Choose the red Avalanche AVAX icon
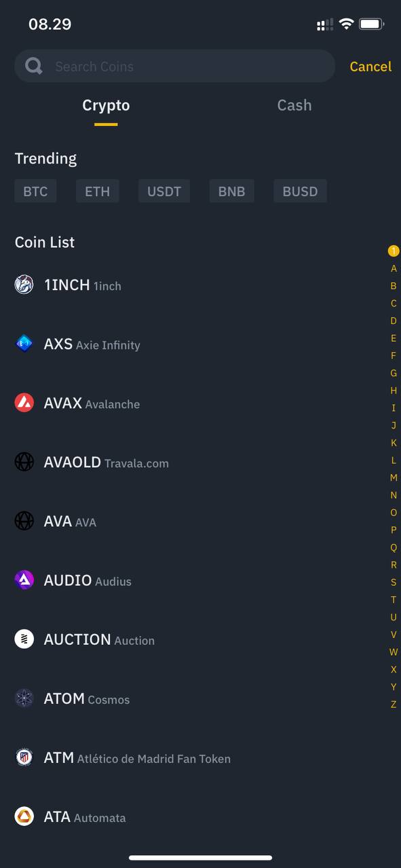The image size is (401, 868). 24,403
